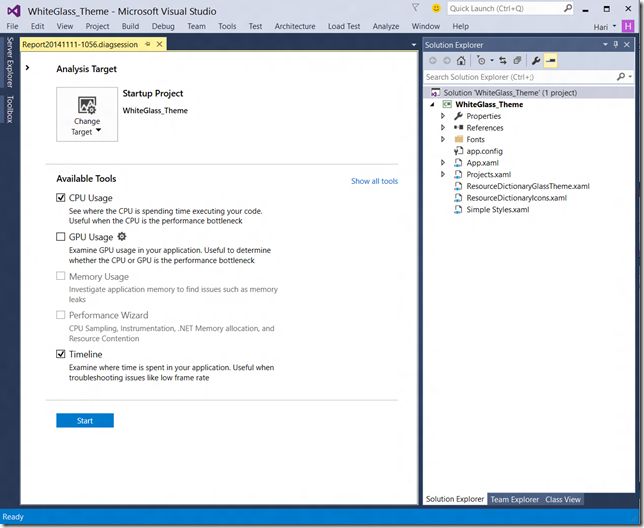The height and width of the screenshot is (528, 644).
Task: Click the disabled Memory Usage checkbox
Action: 60,276
